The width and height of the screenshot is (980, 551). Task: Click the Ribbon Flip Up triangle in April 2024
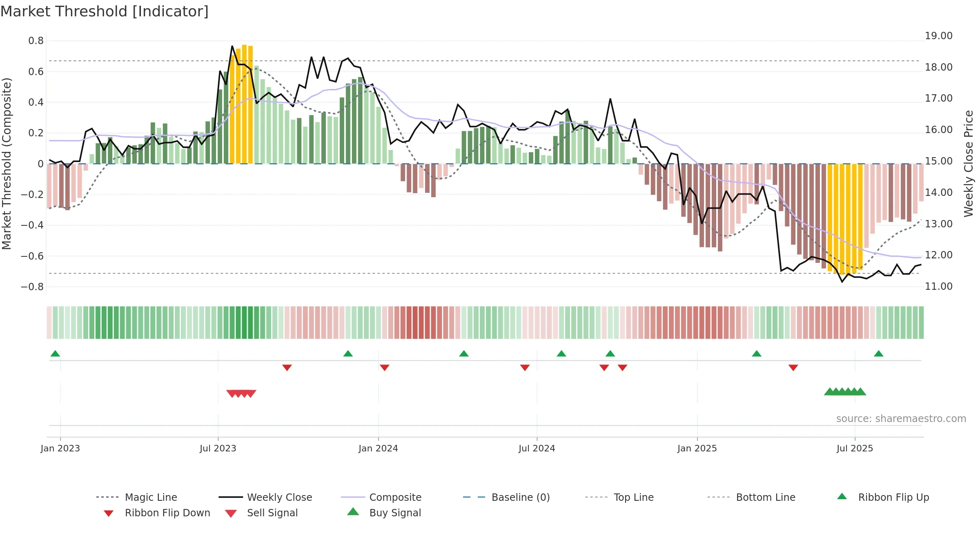(464, 353)
